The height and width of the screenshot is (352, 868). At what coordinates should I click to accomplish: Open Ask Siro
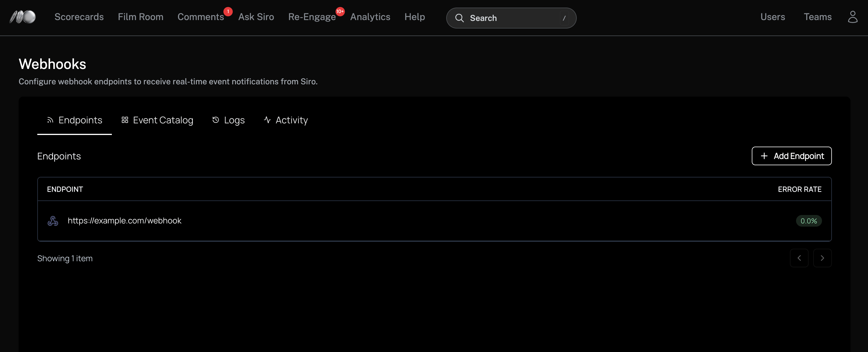(x=256, y=17)
